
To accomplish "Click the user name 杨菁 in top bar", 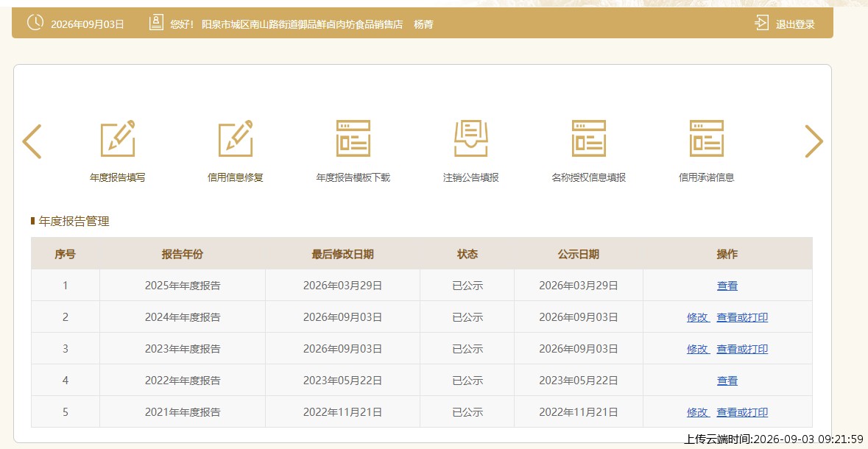I will point(423,24).
